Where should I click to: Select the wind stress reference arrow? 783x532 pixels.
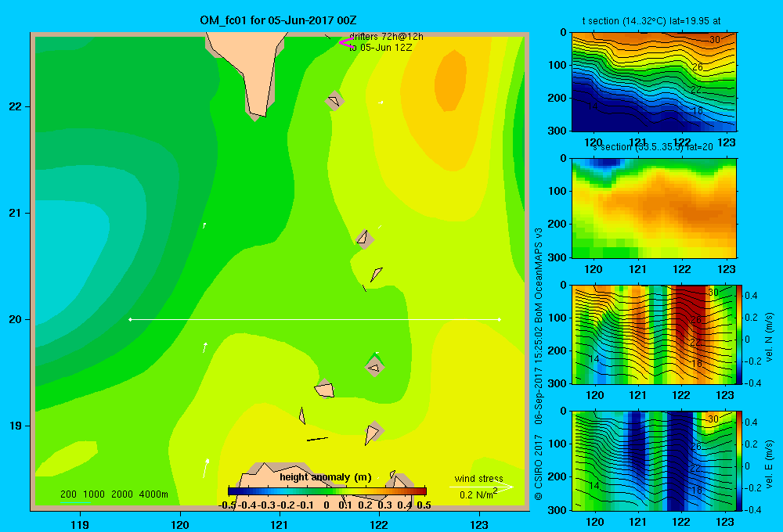point(481,487)
